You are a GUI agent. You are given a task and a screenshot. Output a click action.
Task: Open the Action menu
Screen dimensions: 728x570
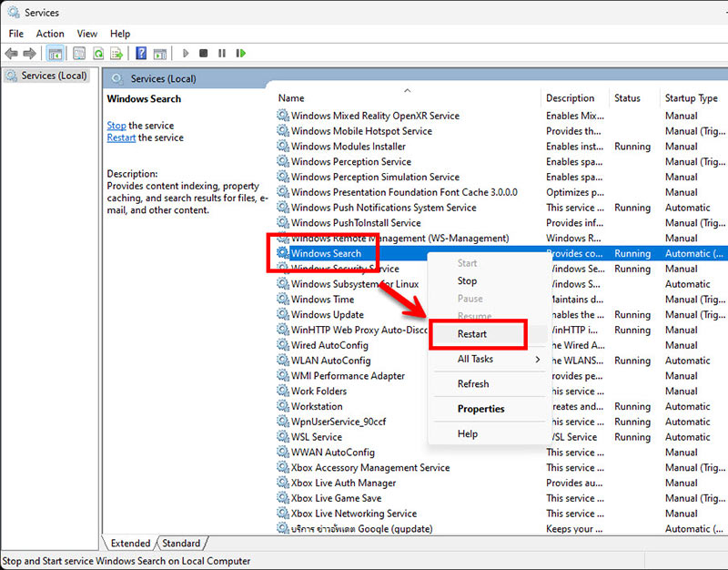pyautogui.click(x=50, y=34)
